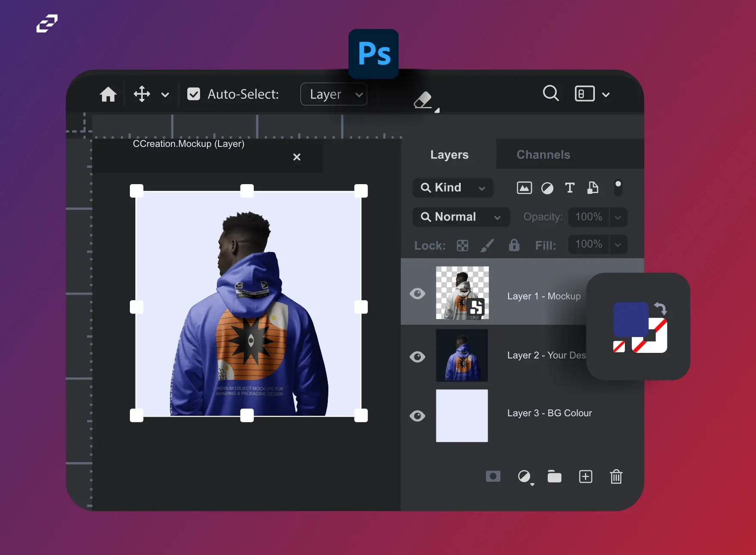The width and height of the screenshot is (756, 555).
Task: Hide Layer 1 - Mockup visibility
Action: 417,294
